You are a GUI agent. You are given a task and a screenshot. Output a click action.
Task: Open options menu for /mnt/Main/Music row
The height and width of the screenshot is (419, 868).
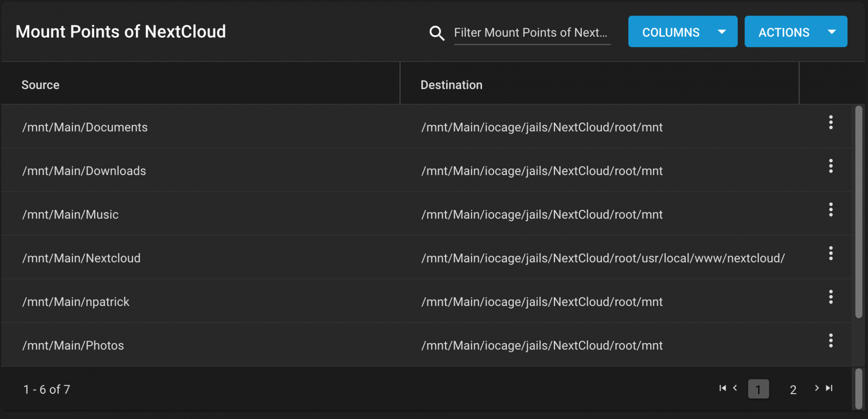[830, 209]
